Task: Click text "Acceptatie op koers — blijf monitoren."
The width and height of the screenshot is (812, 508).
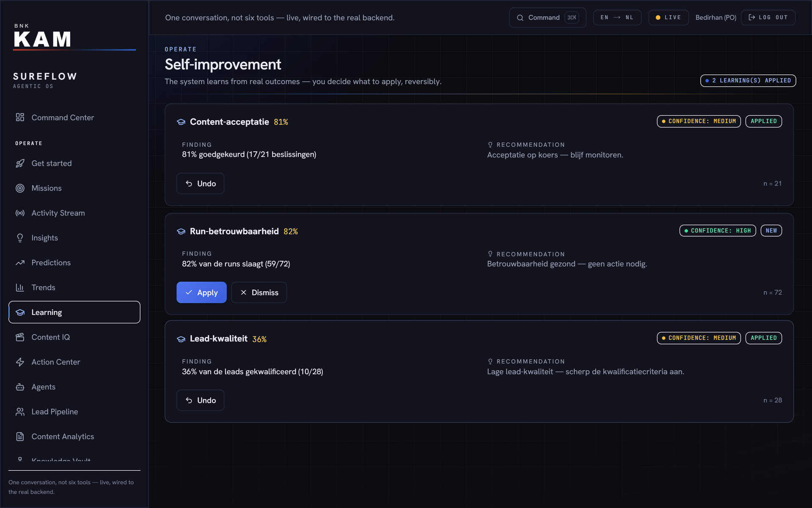Action: pyautogui.click(x=555, y=155)
